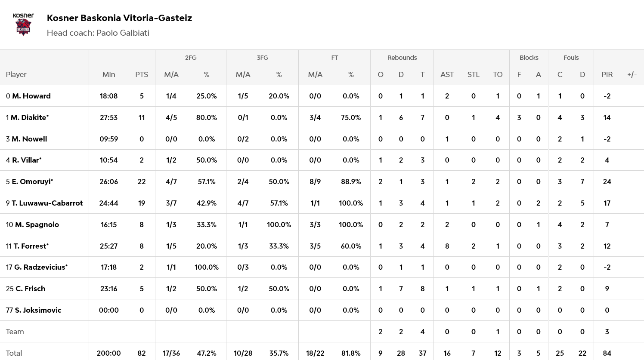View C. Frisch's profile

[30, 289]
